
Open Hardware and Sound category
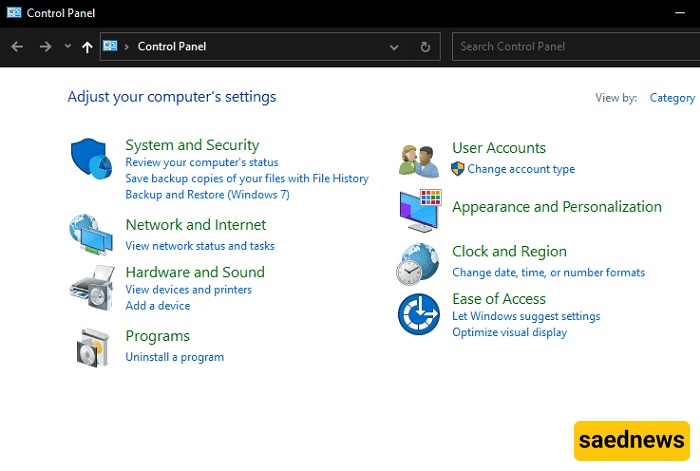[195, 272]
